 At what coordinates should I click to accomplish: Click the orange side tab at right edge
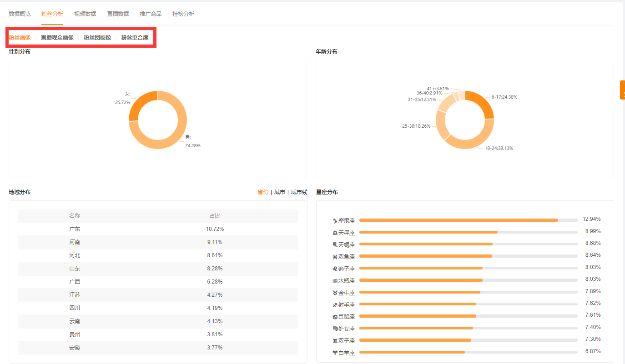click(x=622, y=90)
